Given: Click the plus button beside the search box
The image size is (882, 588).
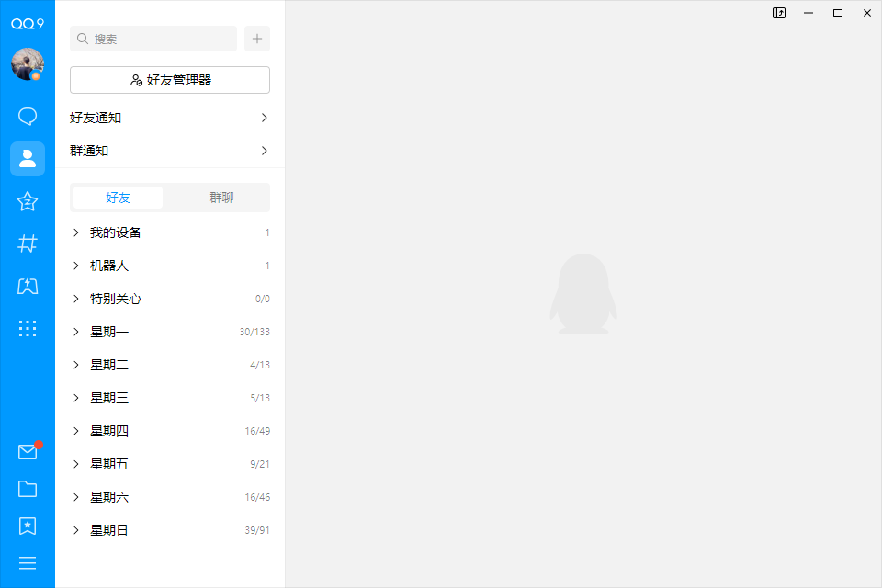Looking at the screenshot, I should tap(257, 39).
